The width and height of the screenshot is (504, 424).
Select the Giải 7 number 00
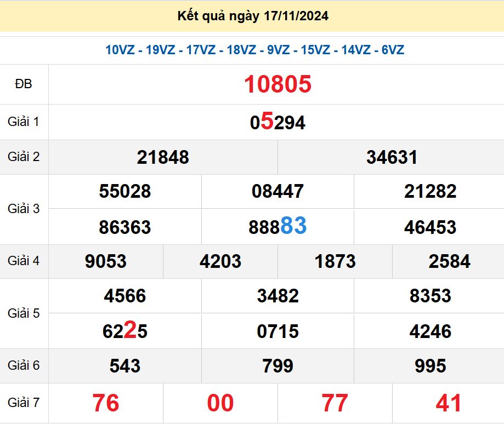(219, 403)
